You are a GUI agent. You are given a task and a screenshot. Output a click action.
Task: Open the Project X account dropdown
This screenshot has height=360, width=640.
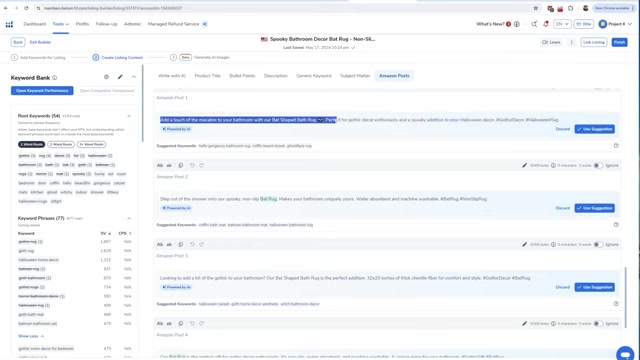point(615,24)
